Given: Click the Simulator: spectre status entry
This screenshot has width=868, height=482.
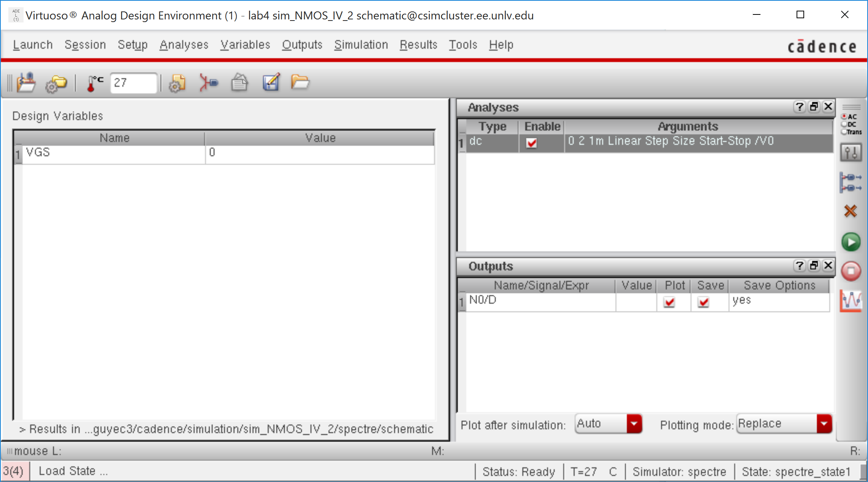Looking at the screenshot, I should point(679,472).
